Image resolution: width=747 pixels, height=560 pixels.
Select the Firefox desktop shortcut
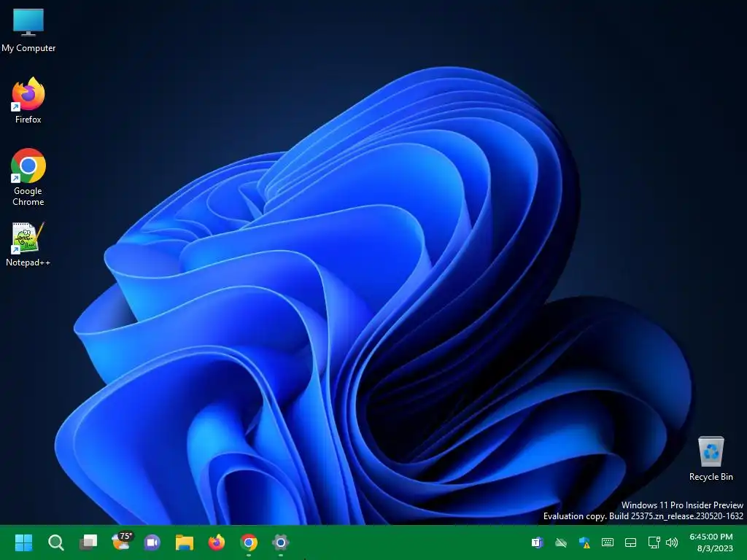pos(28,101)
